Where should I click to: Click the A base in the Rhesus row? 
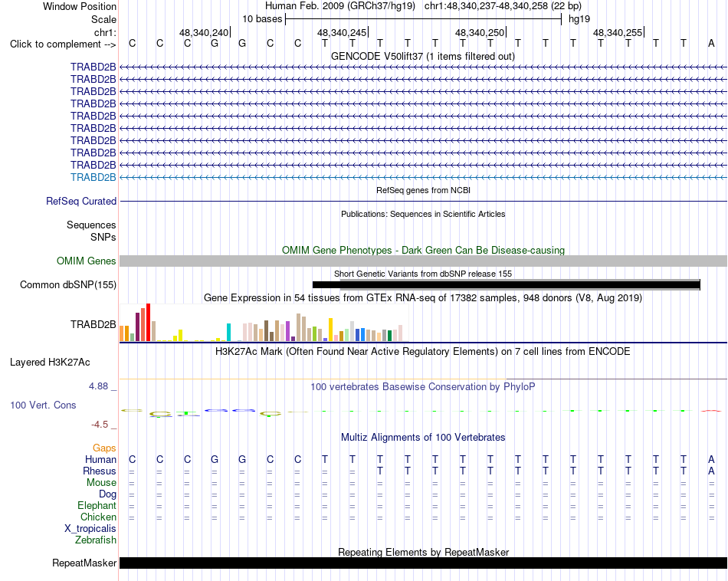[711, 471]
